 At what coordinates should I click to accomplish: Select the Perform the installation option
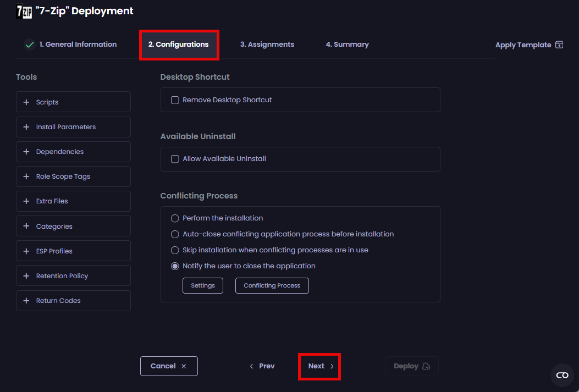coord(174,218)
